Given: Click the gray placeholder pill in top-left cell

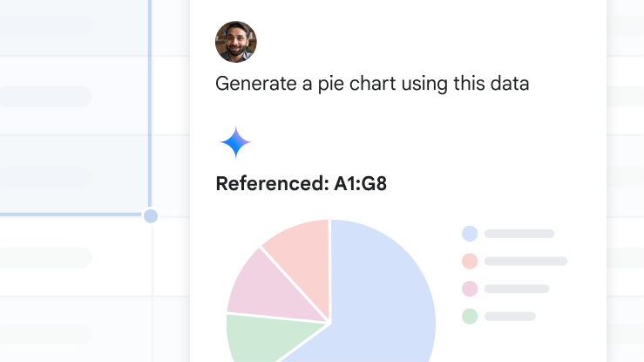Looking at the screenshot, I should [x=45, y=25].
